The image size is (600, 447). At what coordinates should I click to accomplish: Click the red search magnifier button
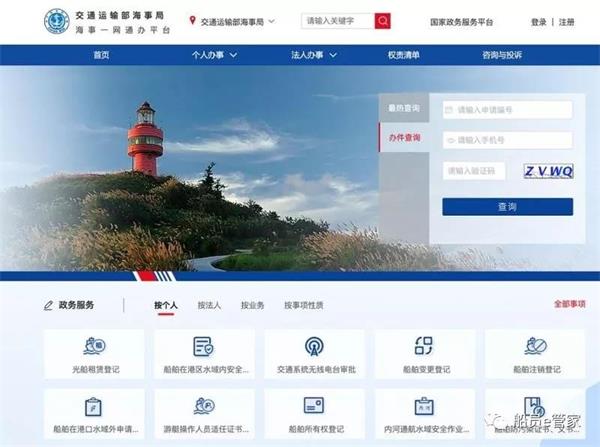click(383, 21)
